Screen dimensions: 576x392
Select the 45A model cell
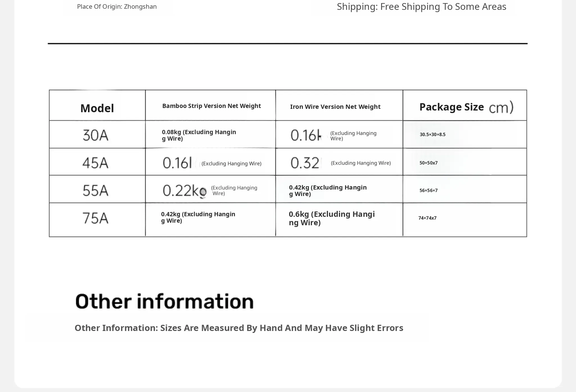[x=95, y=163]
